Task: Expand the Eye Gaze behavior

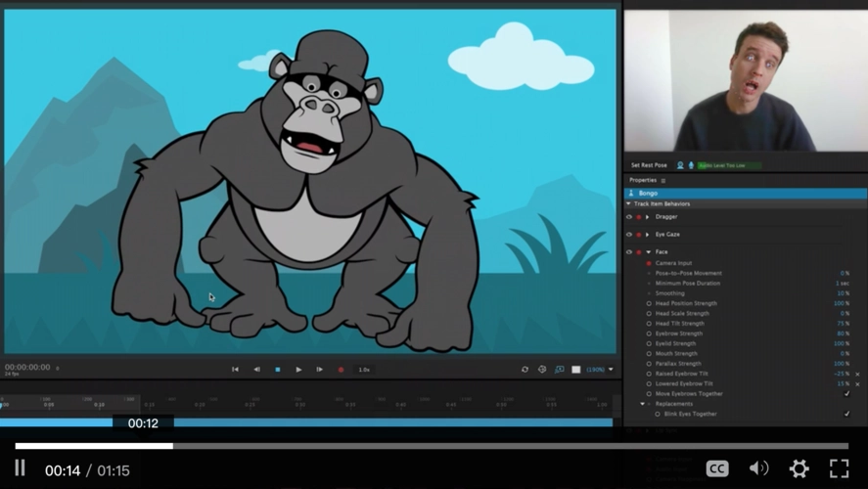Action: [648, 235]
